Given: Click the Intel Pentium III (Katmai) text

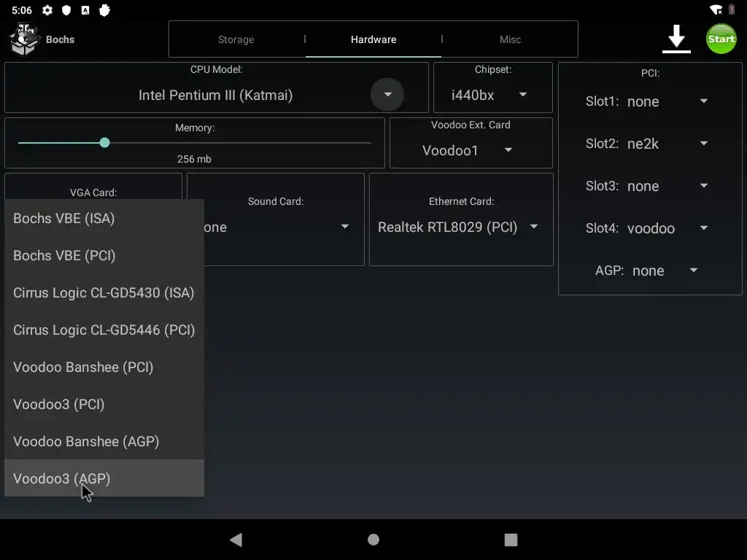Looking at the screenshot, I should click(215, 96).
